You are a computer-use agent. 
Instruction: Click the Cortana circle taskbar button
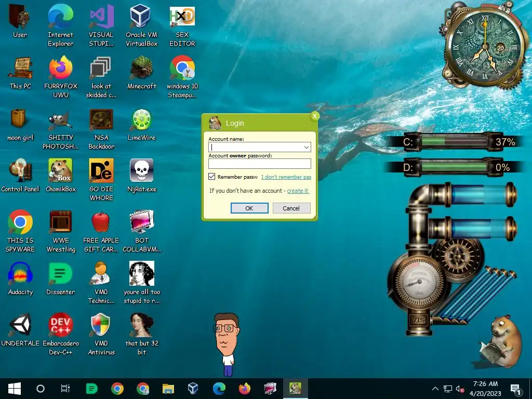click(x=41, y=389)
